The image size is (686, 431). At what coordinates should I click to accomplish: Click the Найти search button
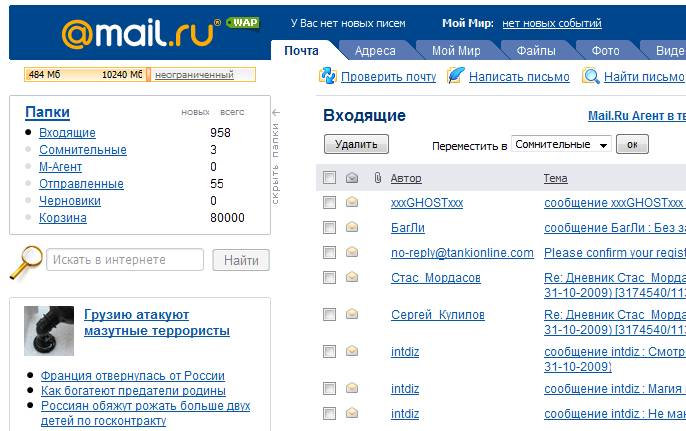point(241,260)
